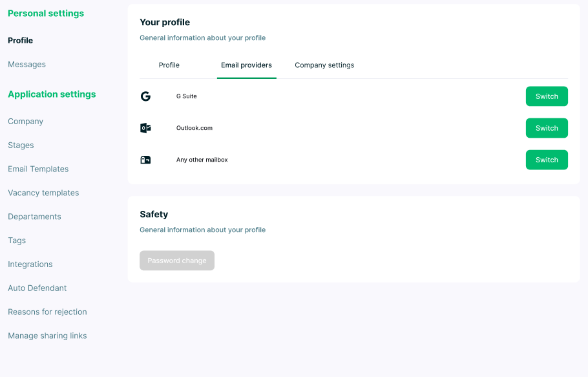Viewport: 588px width, 377px height.
Task: Click the generic mailbox icon
Action: tap(145, 160)
